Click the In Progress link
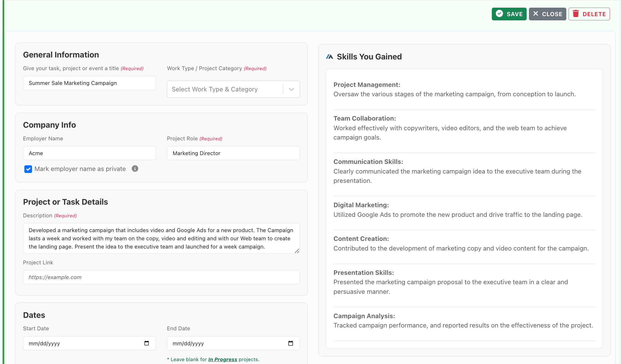Viewport: 621px width, 364px height. (223, 359)
